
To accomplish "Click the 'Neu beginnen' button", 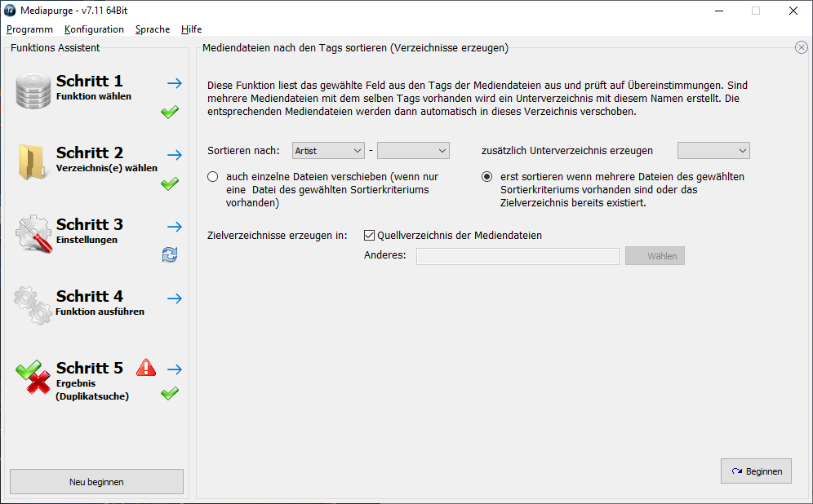I will [96, 482].
